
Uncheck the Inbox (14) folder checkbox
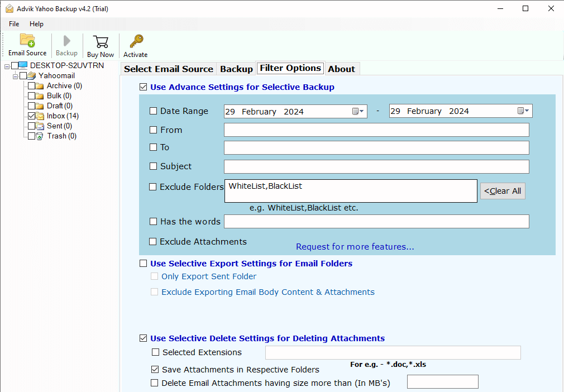pos(32,116)
